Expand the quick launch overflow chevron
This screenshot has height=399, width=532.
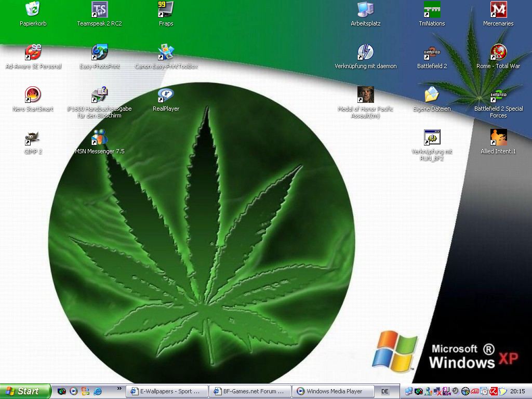pyautogui.click(x=119, y=389)
